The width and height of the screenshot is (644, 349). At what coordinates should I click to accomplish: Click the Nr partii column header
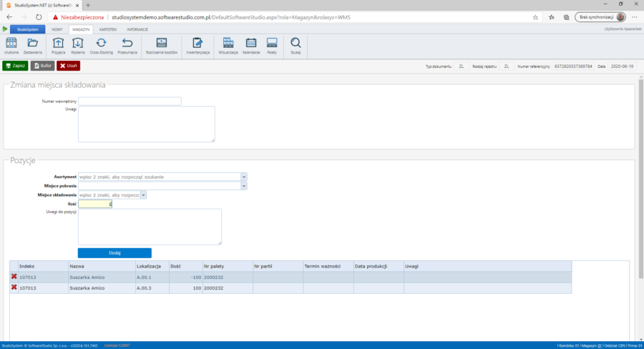[278, 266]
